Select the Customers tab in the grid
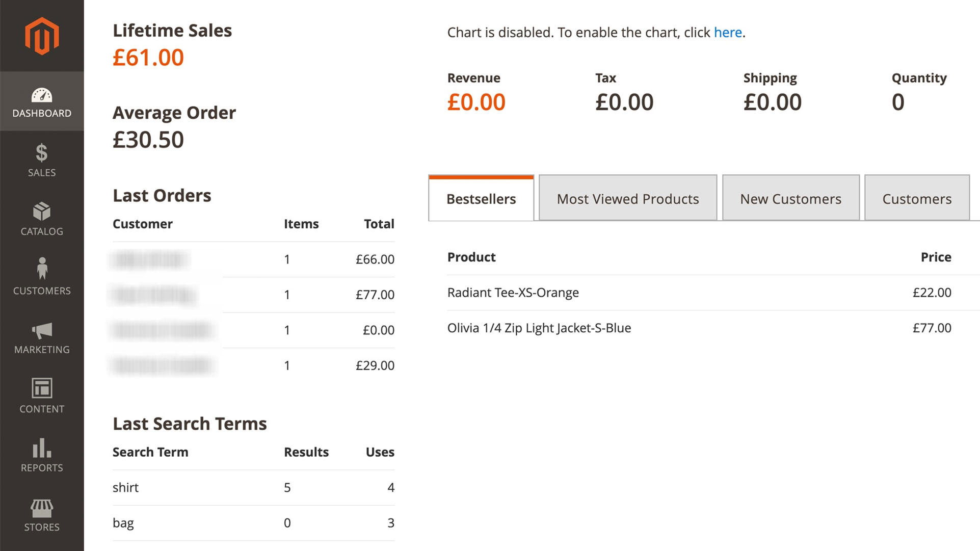 pyautogui.click(x=917, y=198)
